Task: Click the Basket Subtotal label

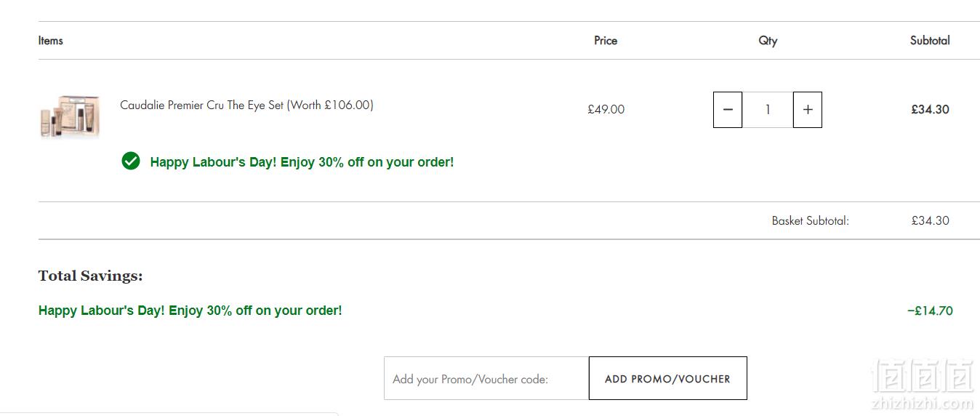Action: (x=811, y=220)
